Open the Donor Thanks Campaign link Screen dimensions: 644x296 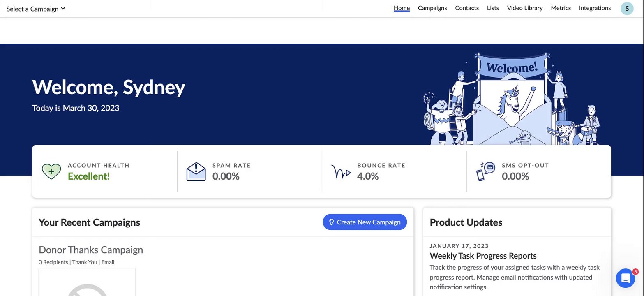click(91, 250)
